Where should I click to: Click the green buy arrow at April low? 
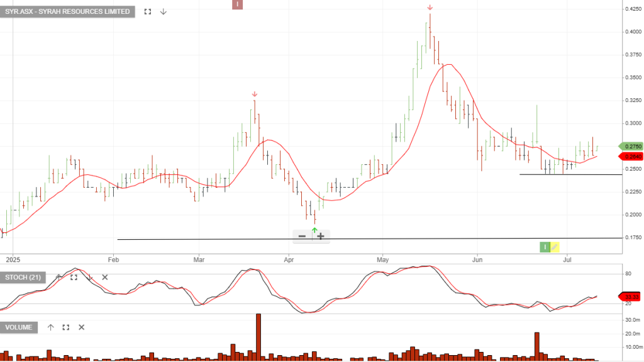[314, 230]
